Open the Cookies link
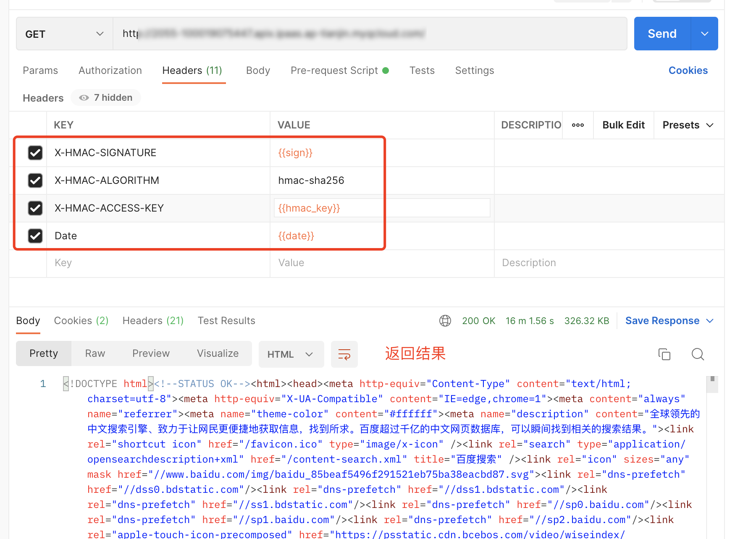This screenshot has width=756, height=539. pyautogui.click(x=688, y=71)
